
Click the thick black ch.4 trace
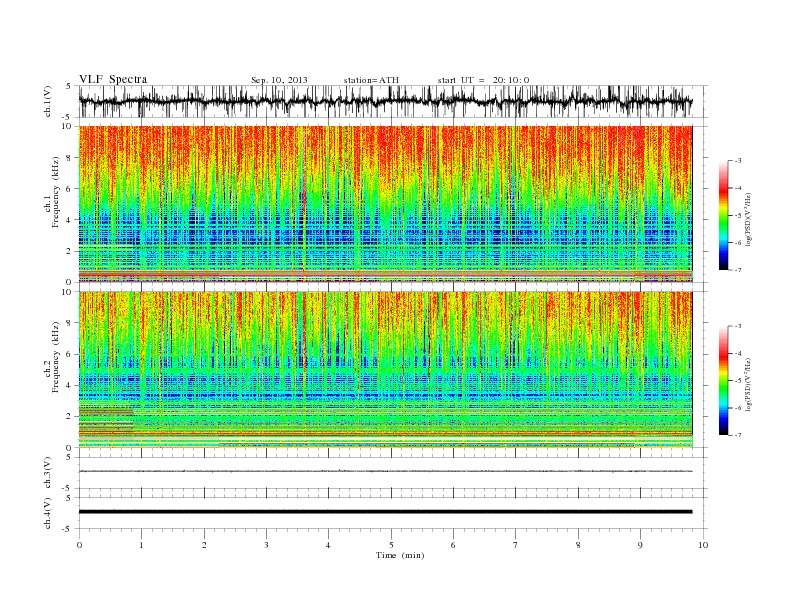pos(385,512)
